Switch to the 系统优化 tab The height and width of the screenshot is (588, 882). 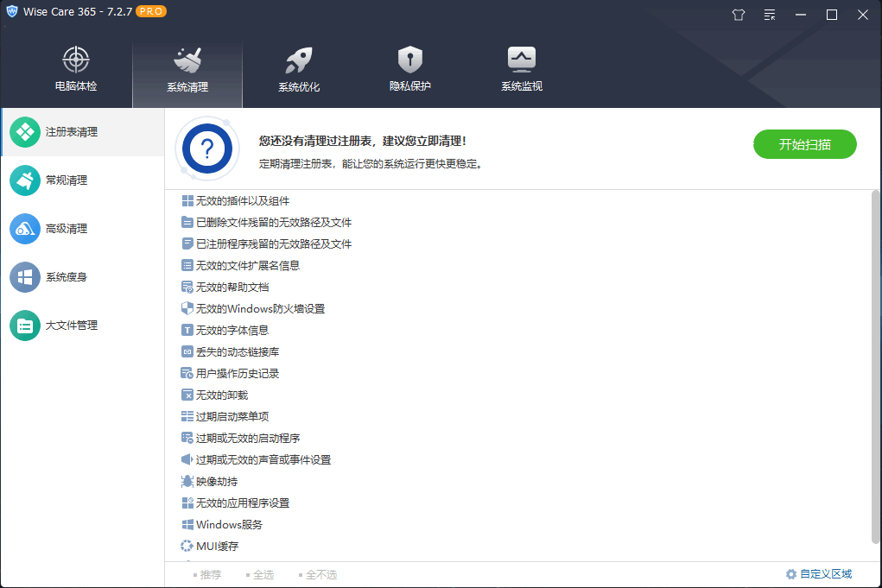[x=298, y=69]
